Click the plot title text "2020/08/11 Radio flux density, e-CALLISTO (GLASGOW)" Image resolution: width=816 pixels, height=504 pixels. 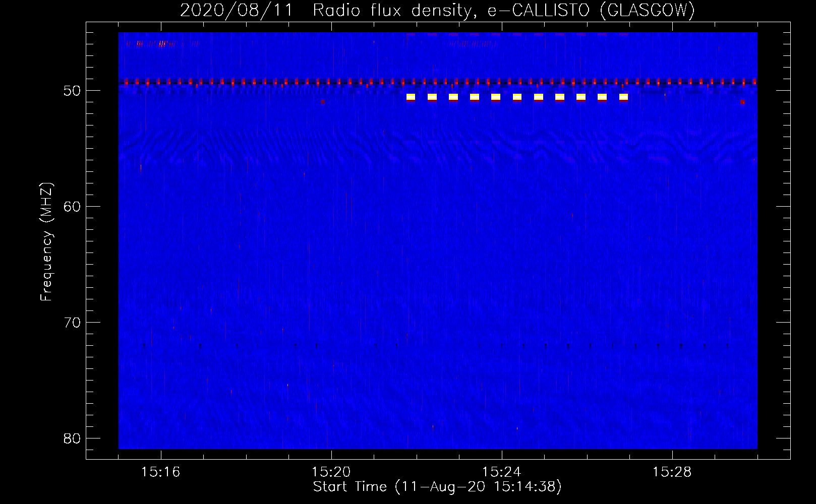(x=437, y=10)
